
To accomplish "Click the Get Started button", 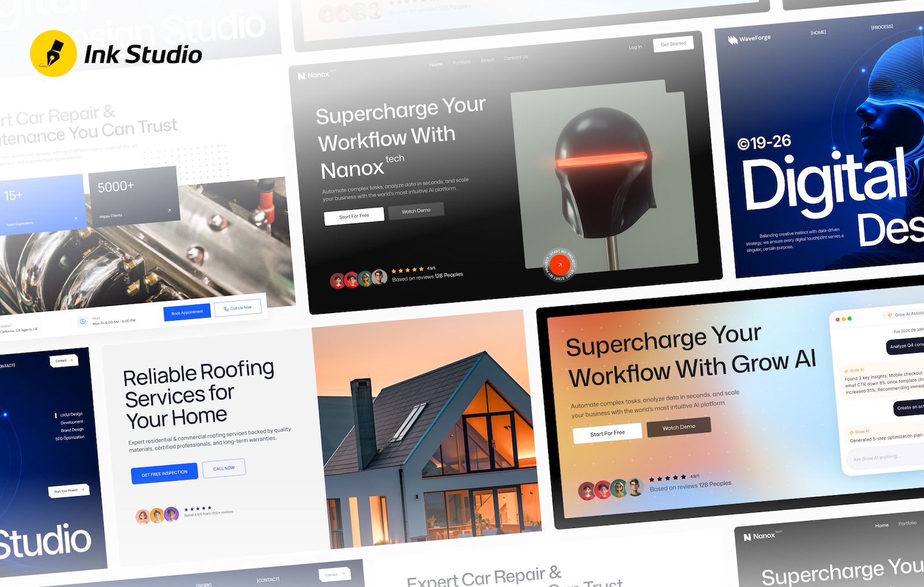I will tap(673, 44).
